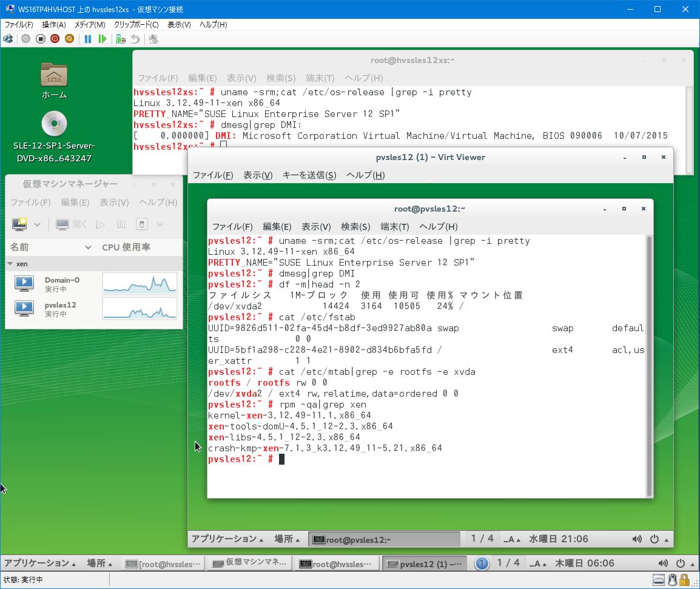Turn off the VM with the black stop icon

point(41,39)
